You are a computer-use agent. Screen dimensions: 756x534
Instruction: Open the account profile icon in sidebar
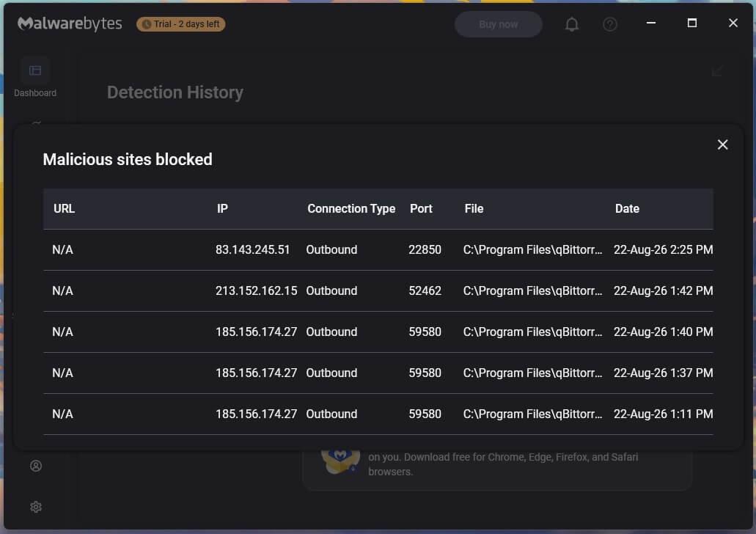pos(36,466)
